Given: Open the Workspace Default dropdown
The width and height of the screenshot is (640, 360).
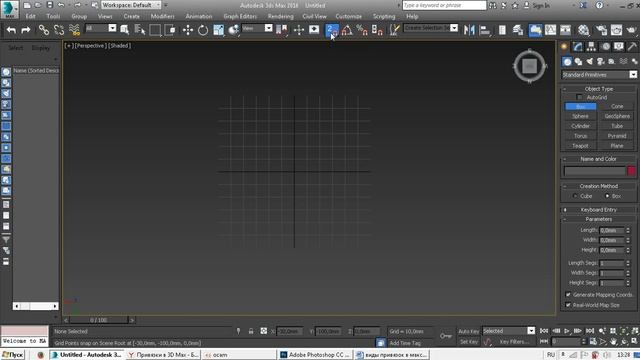Looking at the screenshot, I should pos(131,5).
